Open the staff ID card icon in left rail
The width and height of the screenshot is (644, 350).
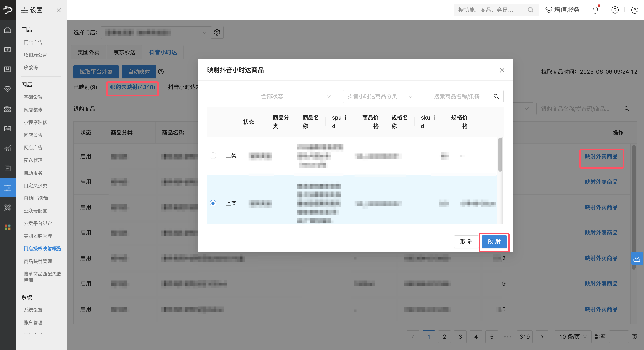pyautogui.click(x=8, y=129)
